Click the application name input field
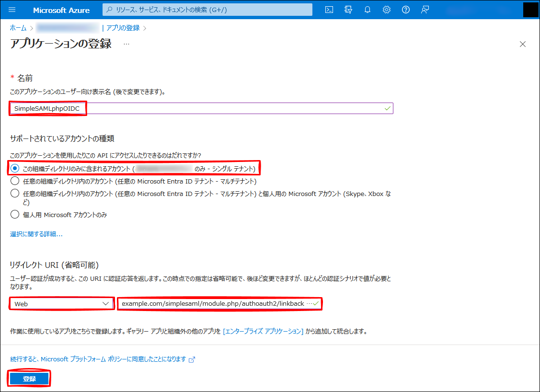 [230, 108]
